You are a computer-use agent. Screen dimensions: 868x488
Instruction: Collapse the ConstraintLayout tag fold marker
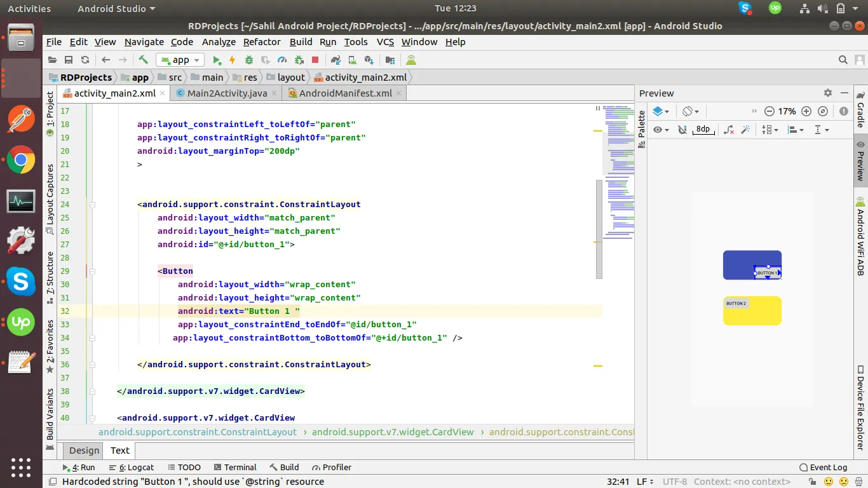pyautogui.click(x=92, y=205)
